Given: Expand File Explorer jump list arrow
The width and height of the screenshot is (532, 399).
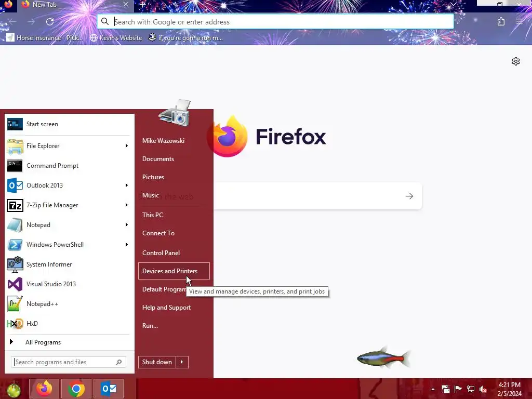Looking at the screenshot, I should 127,146.
